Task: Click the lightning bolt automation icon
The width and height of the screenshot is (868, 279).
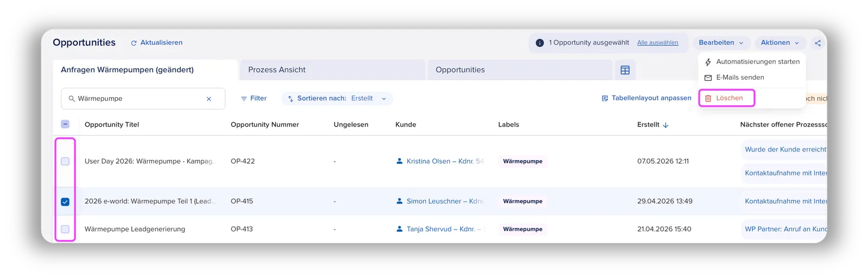Action: pyautogui.click(x=708, y=62)
